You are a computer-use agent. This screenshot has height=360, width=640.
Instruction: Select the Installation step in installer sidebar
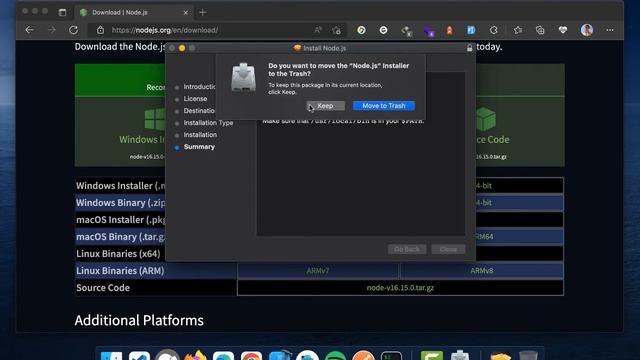tap(200, 135)
